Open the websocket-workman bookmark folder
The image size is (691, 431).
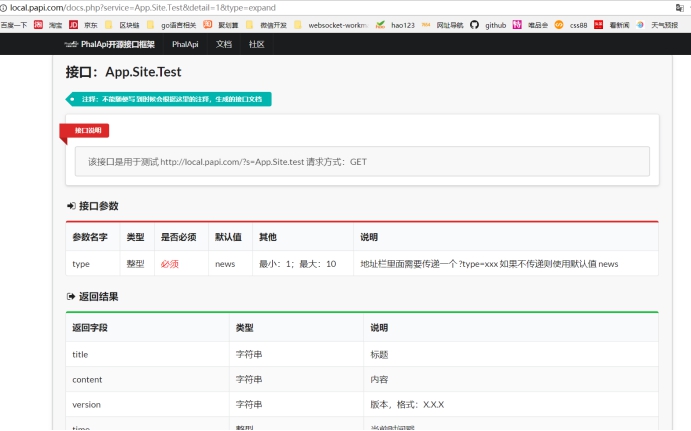pos(298,25)
